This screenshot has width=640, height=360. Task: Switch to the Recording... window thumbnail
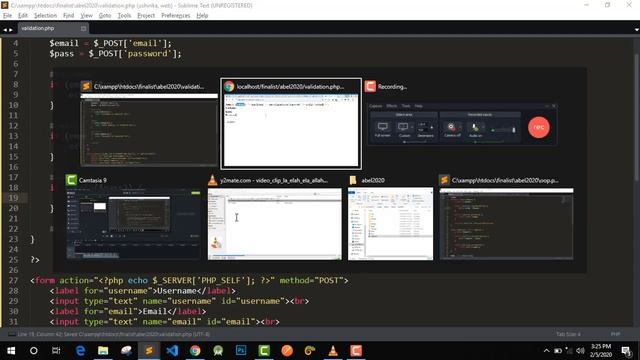tap(462, 114)
